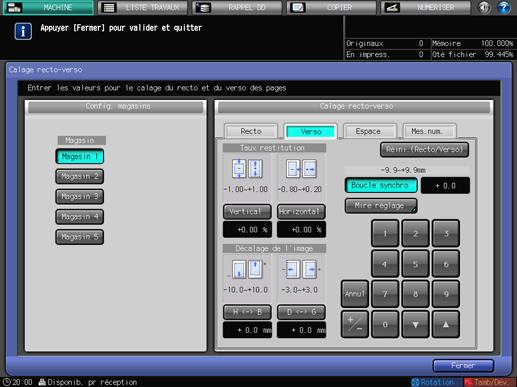Click the blue information icon
Viewport: 517px width, 387px height.
point(23,31)
